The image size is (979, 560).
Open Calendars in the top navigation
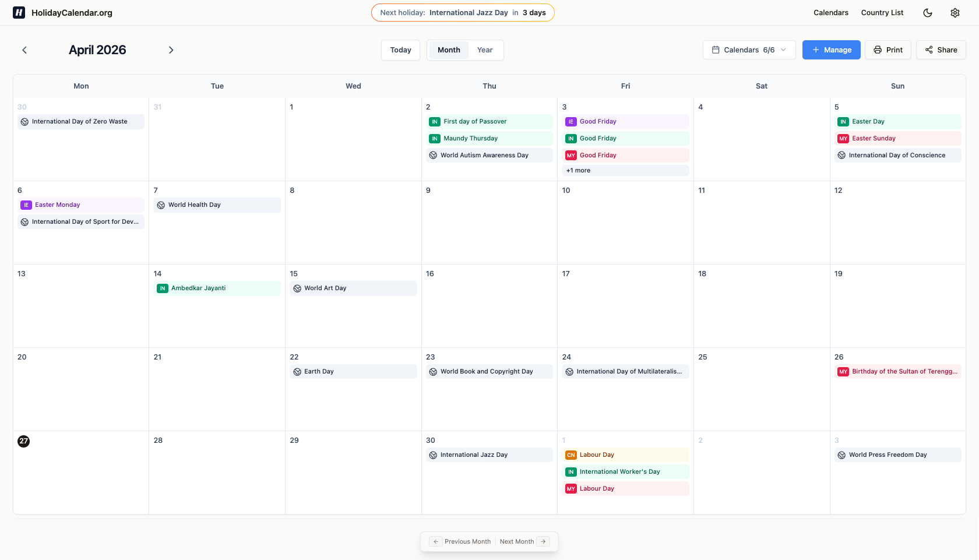pyautogui.click(x=830, y=12)
